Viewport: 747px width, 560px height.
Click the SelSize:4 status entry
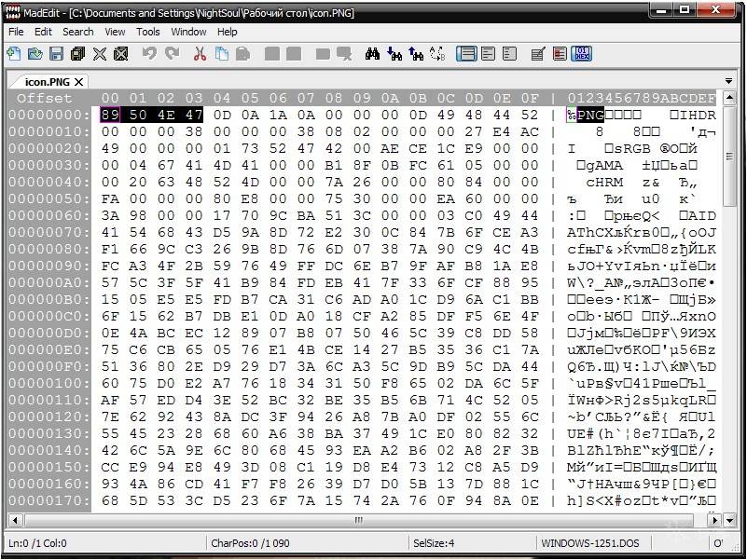click(x=434, y=543)
